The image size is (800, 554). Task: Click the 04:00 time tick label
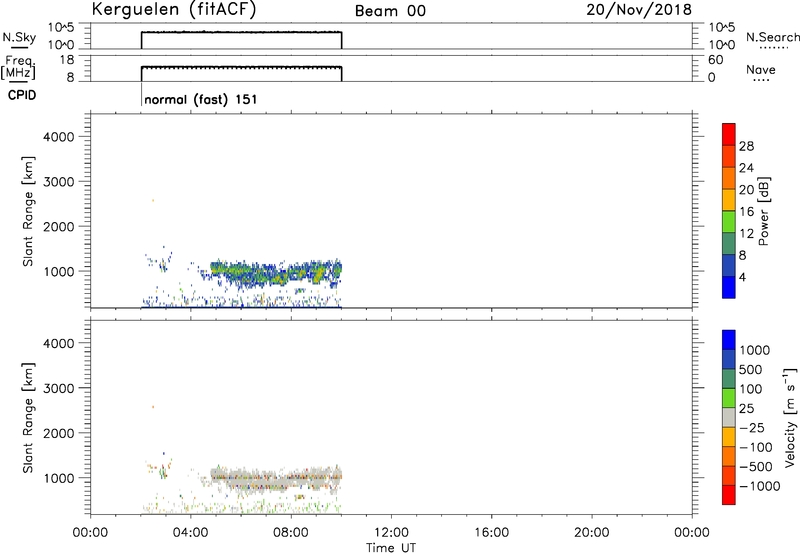click(x=190, y=533)
